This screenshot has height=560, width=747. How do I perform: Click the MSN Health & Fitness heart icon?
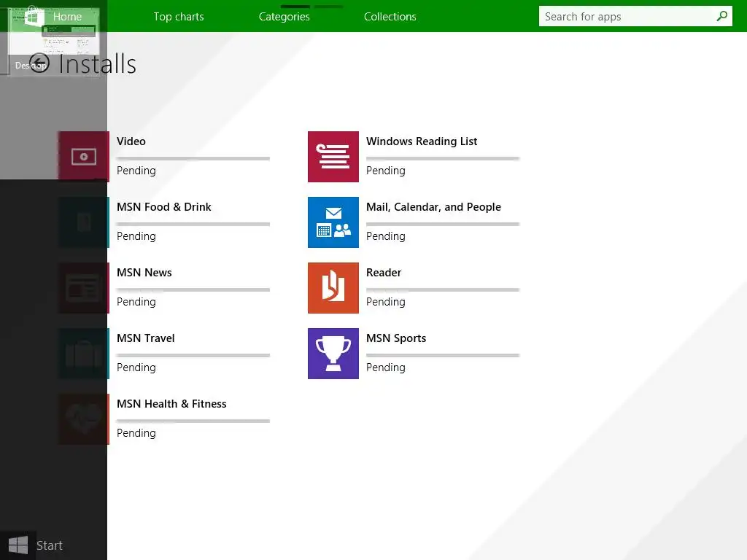(84, 419)
